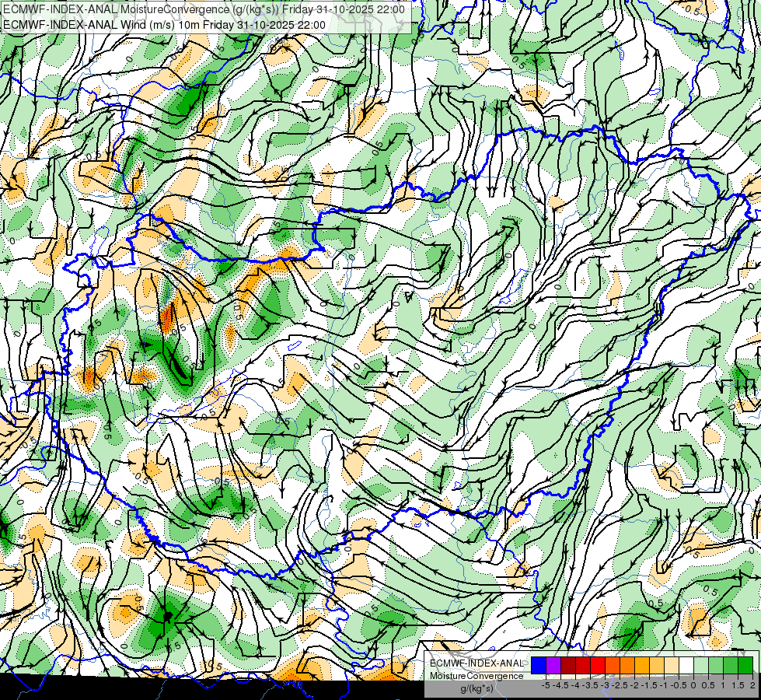Select the purple legend swatch
The height and width of the screenshot is (700, 761).
pyautogui.click(x=553, y=665)
